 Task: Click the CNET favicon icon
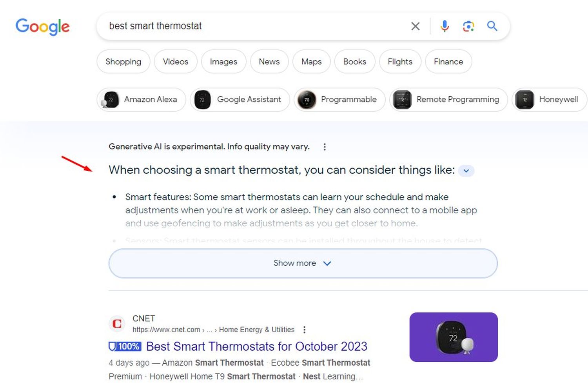pos(117,324)
